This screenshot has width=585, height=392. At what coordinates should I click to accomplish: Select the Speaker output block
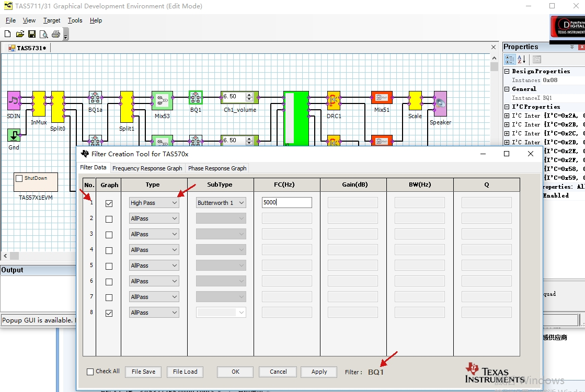440,103
